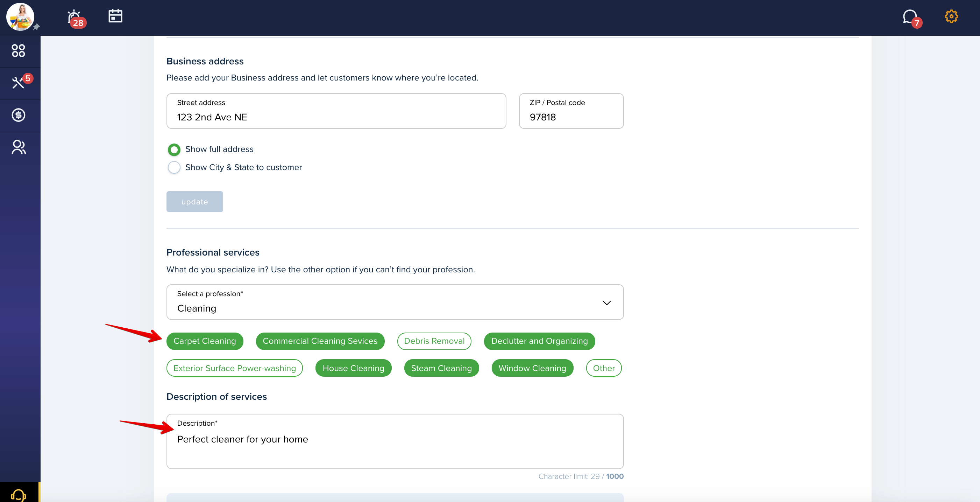Go to dashboard grid icon in sidebar

tap(18, 51)
